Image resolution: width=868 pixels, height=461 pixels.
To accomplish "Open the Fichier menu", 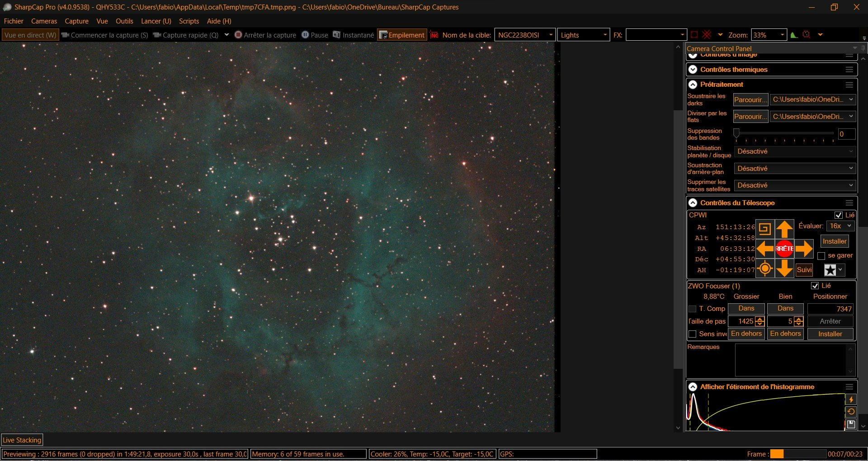I will pos(14,21).
